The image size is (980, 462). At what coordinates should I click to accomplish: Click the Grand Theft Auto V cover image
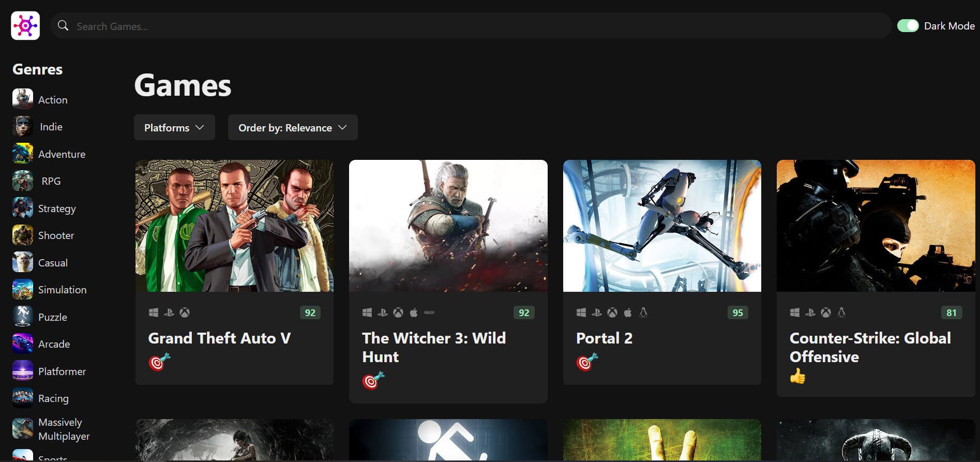tap(234, 226)
